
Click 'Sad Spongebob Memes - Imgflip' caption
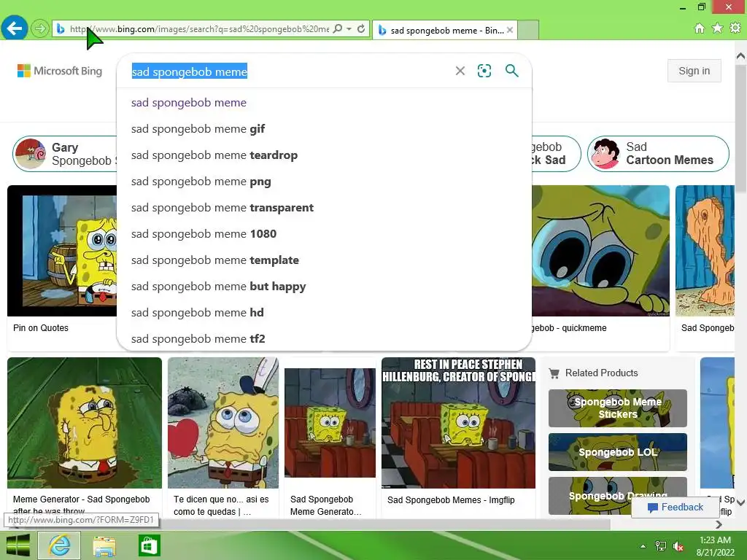[x=451, y=500]
